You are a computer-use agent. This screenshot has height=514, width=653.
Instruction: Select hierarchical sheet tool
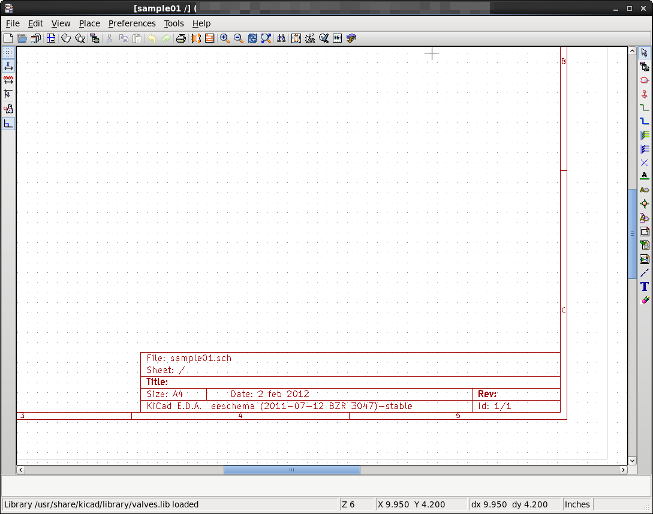(x=644, y=232)
